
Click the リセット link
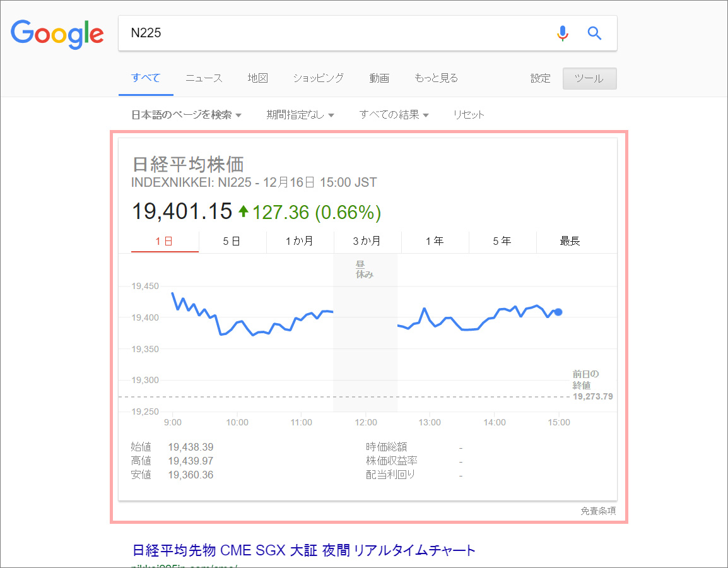point(469,115)
